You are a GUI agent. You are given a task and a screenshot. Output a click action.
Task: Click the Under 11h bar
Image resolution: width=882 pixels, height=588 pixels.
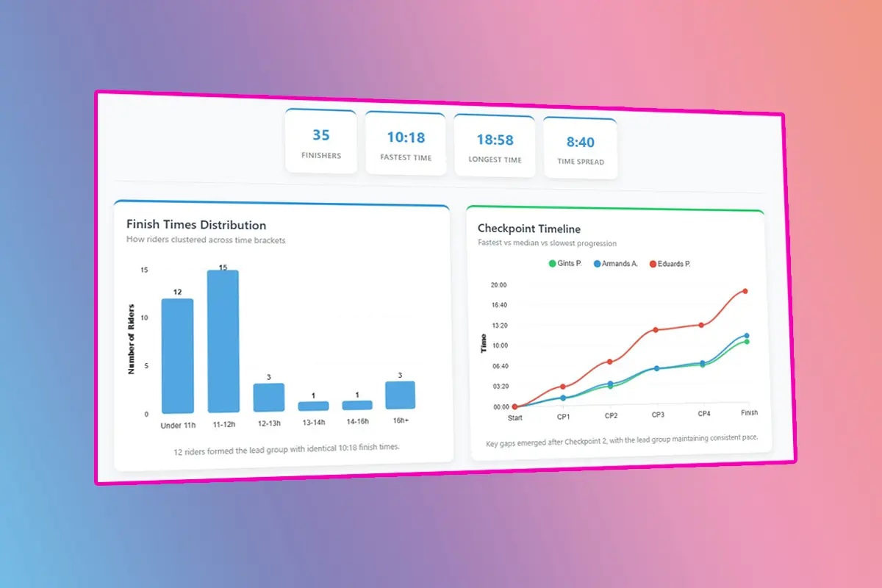(x=177, y=356)
